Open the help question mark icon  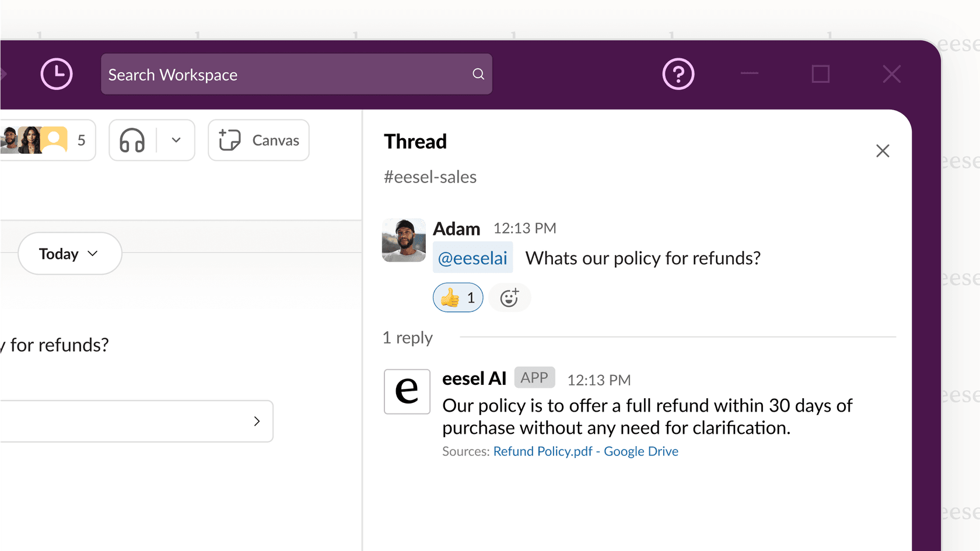pos(678,74)
